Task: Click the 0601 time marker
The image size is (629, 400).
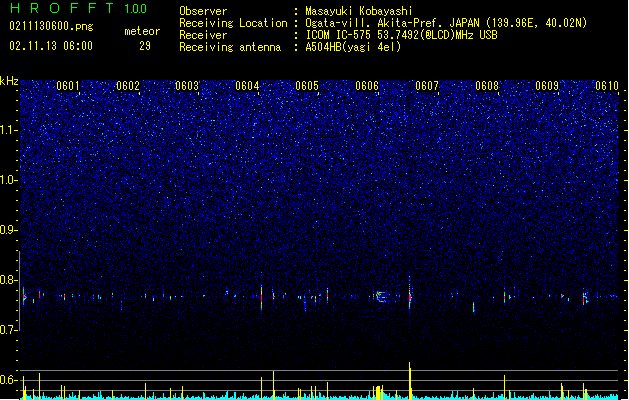Action: [x=68, y=86]
